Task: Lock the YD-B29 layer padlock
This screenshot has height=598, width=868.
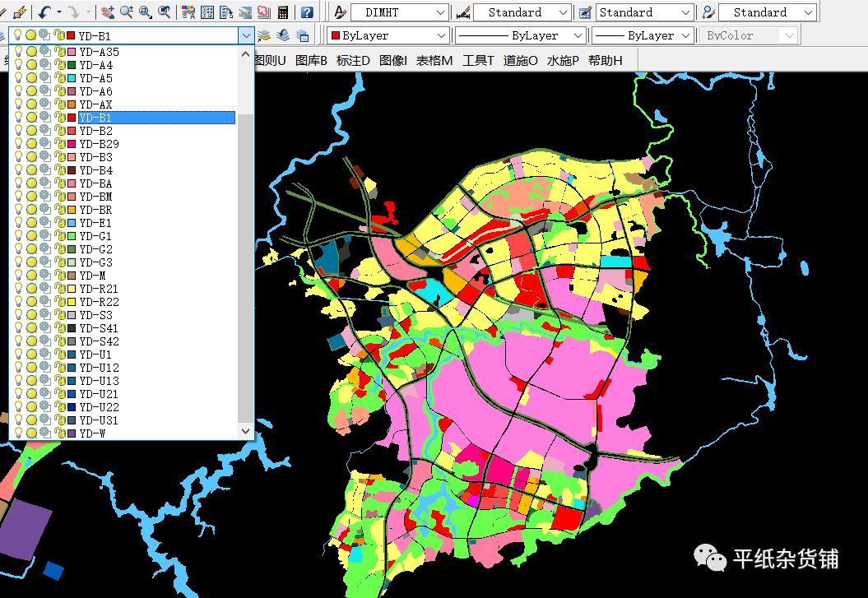Action: (x=59, y=144)
